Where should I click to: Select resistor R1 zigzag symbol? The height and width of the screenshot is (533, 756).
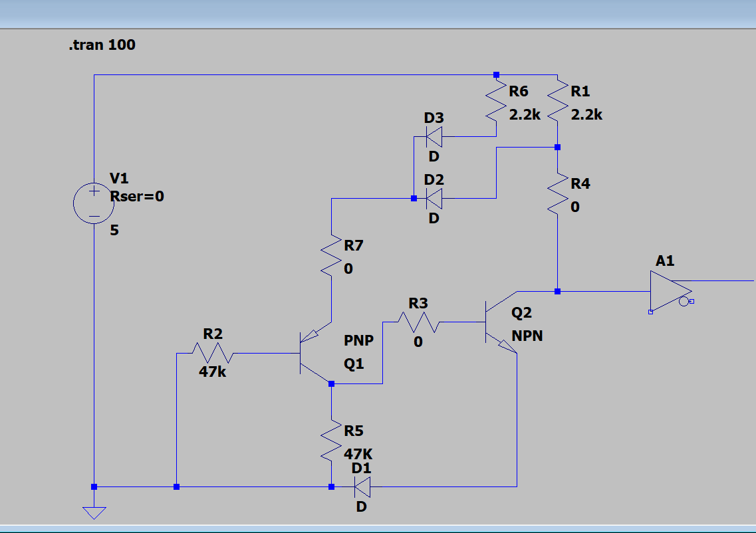pos(558,100)
